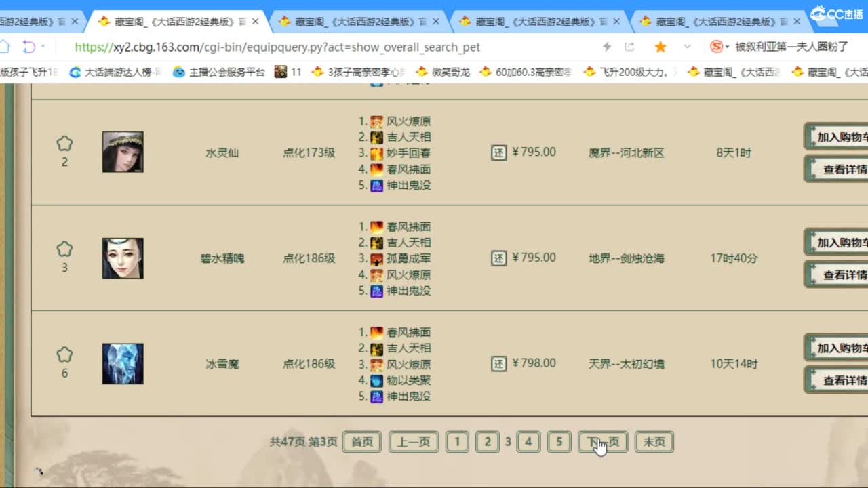868x488 pixels.
Task: Click the 神出鬼没 skill icon in 水灵仙 row
Action: click(376, 185)
